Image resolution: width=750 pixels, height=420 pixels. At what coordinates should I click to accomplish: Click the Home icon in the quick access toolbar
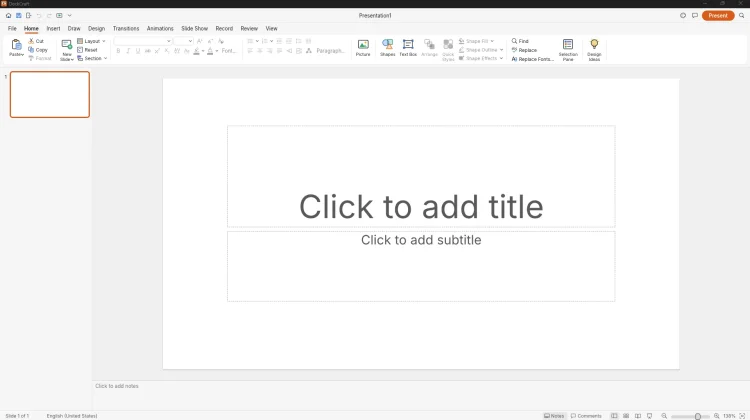9,16
